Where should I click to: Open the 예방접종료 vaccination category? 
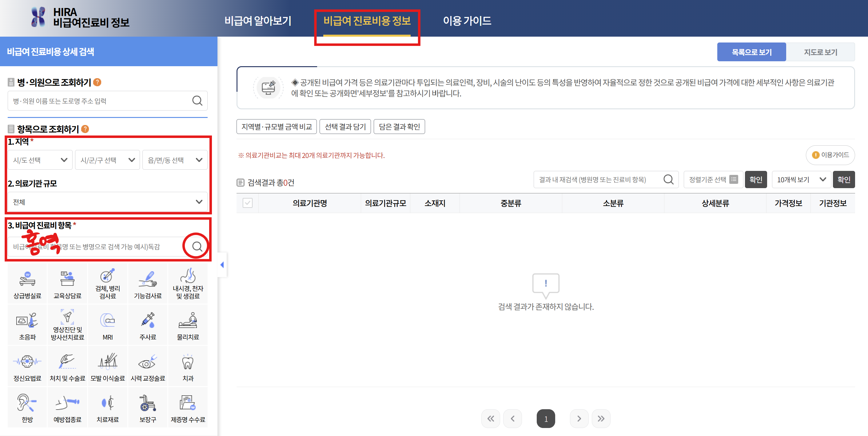(x=67, y=407)
